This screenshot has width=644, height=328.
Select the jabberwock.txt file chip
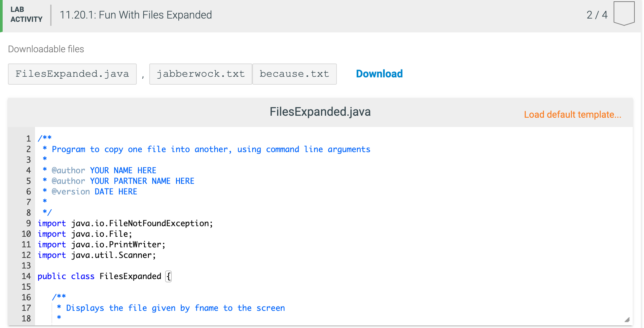pos(200,74)
